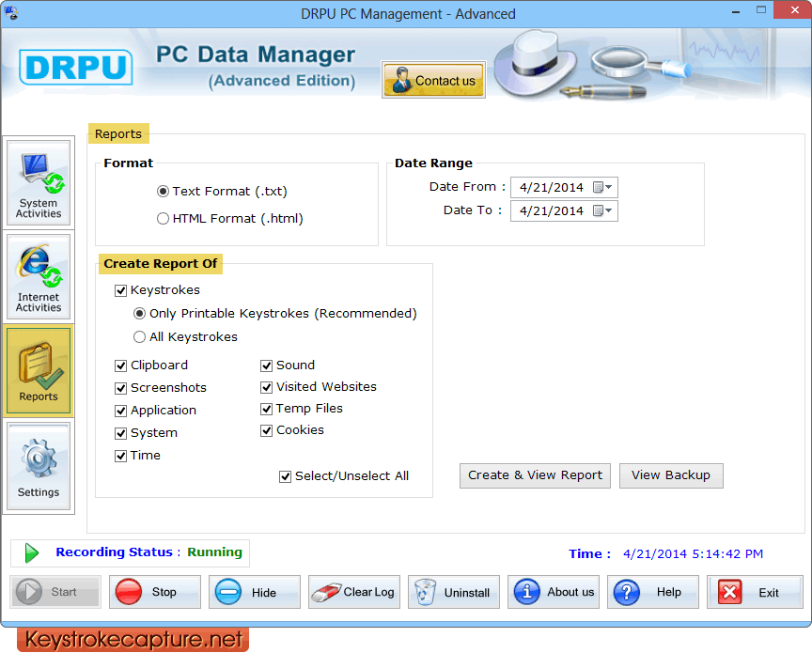The height and width of the screenshot is (653, 812).
Task: Uncheck the Screenshots checkbox
Action: 120,388
